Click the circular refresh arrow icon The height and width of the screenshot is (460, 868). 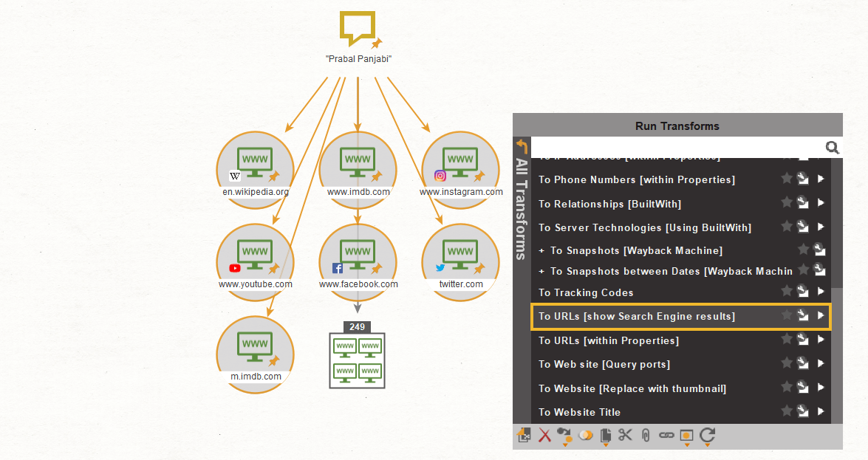(708, 436)
